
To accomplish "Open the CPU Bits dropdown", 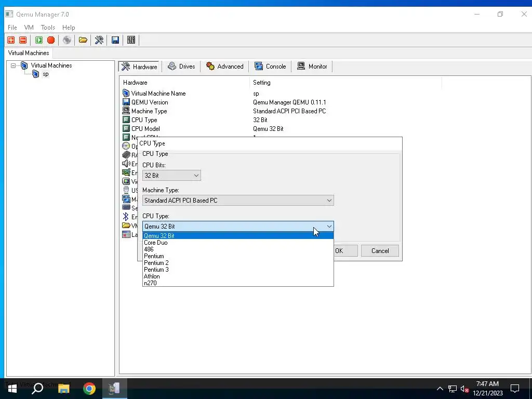I will tap(171, 176).
